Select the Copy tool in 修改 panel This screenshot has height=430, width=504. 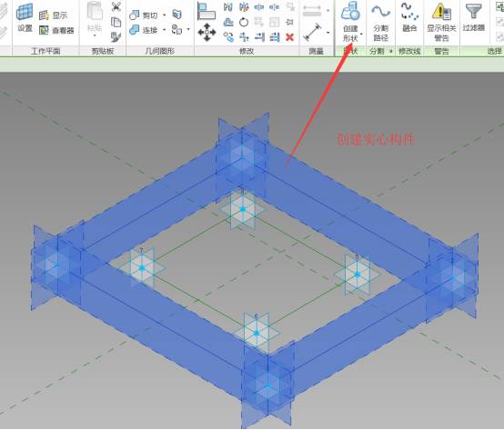[x=228, y=37]
